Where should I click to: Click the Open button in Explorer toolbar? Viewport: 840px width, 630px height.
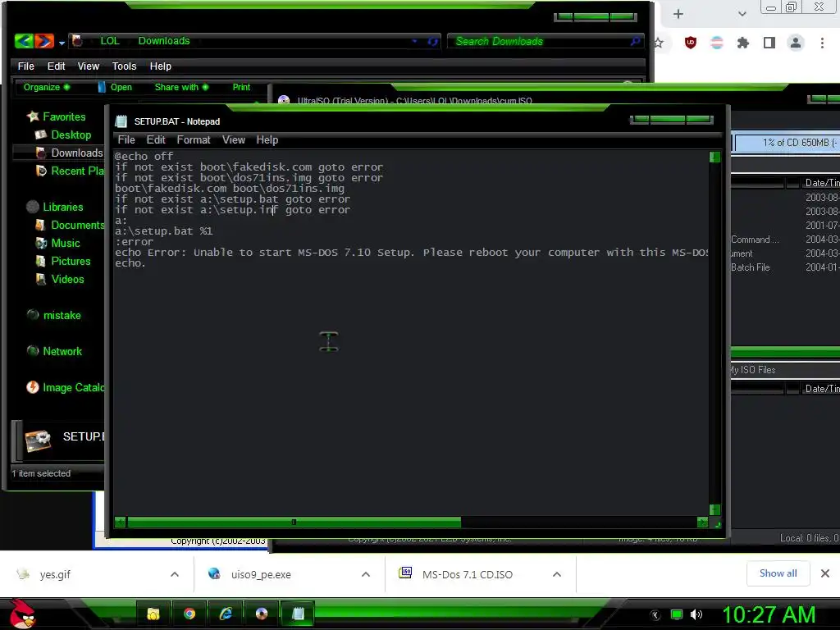point(115,87)
